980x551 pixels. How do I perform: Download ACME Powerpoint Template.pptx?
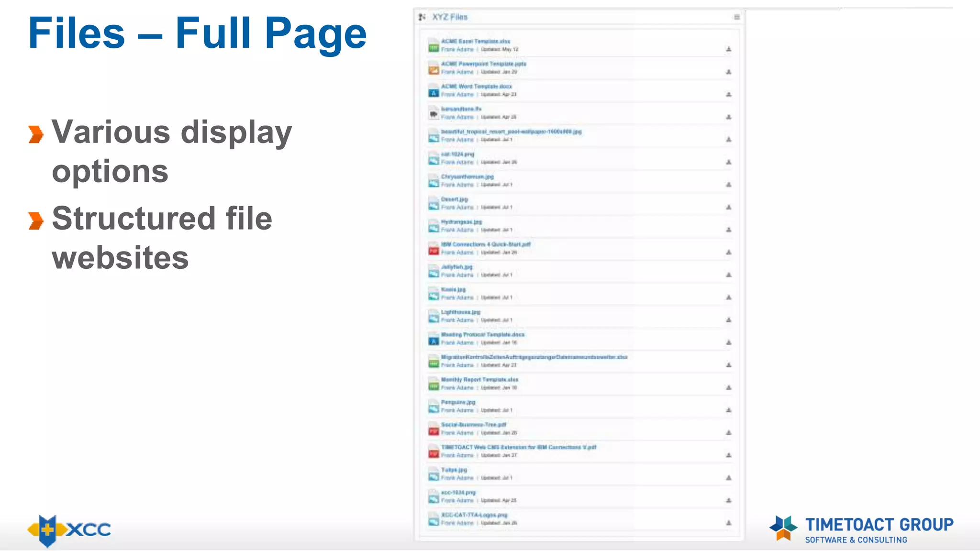(x=728, y=72)
